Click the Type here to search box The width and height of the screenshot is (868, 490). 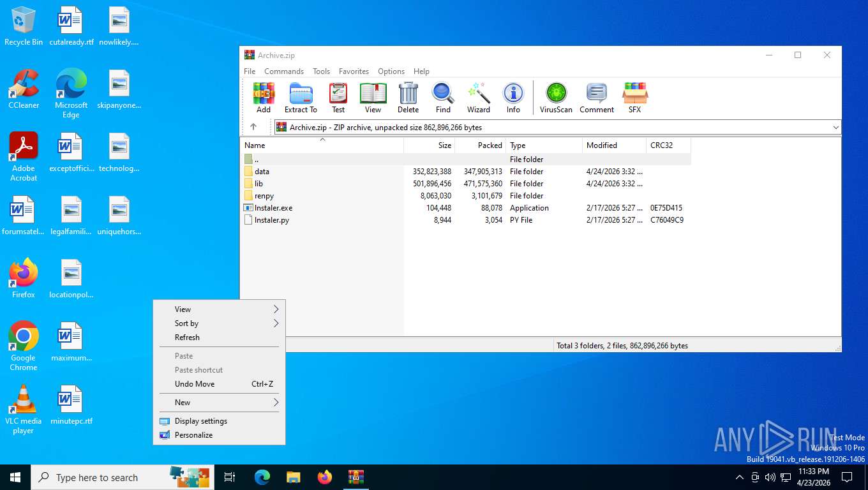pyautogui.click(x=121, y=477)
